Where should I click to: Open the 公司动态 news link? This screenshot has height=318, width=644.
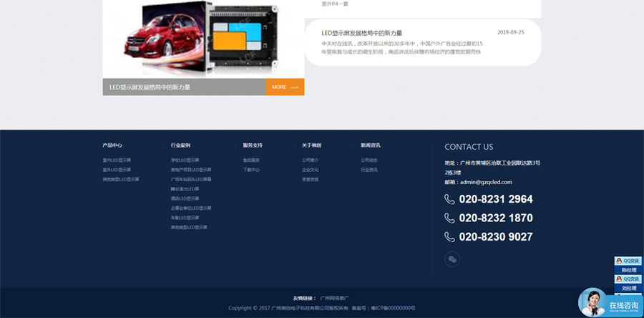tap(369, 160)
